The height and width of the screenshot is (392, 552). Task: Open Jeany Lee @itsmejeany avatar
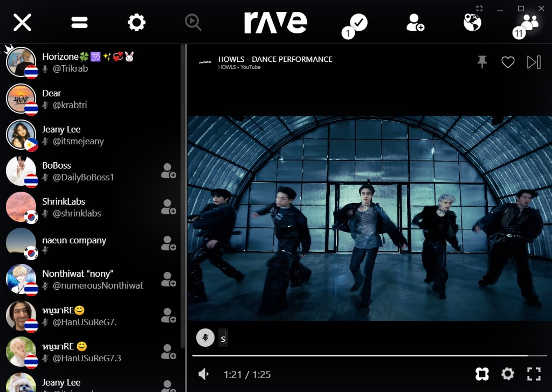(x=21, y=135)
